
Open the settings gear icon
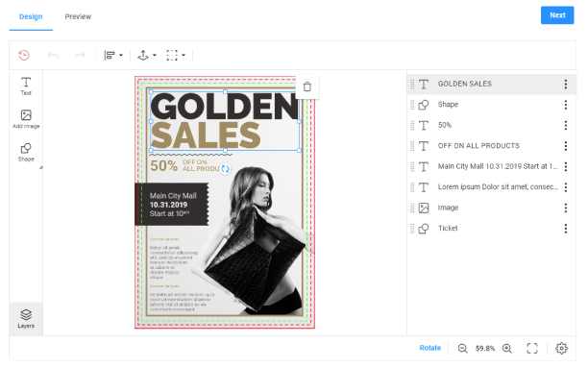pyautogui.click(x=561, y=349)
